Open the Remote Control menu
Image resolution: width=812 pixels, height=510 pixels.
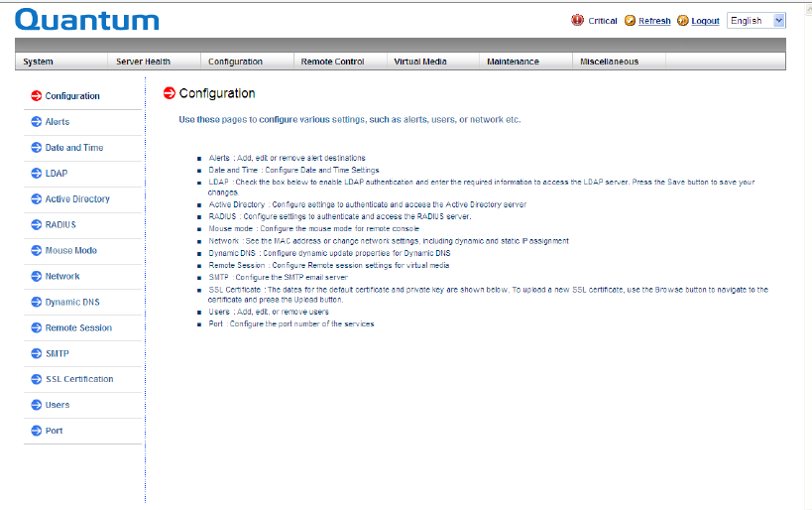332,62
